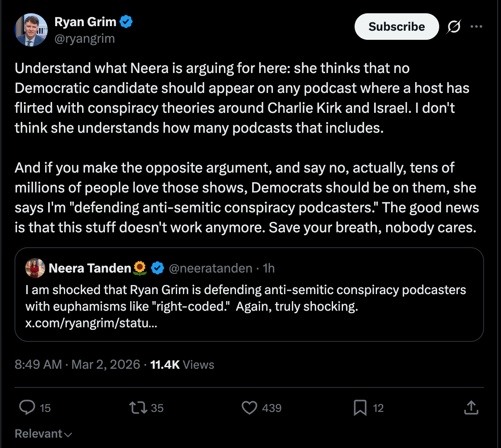Subscribe to Ryan Grim
The image size is (501, 448).
coord(396,27)
